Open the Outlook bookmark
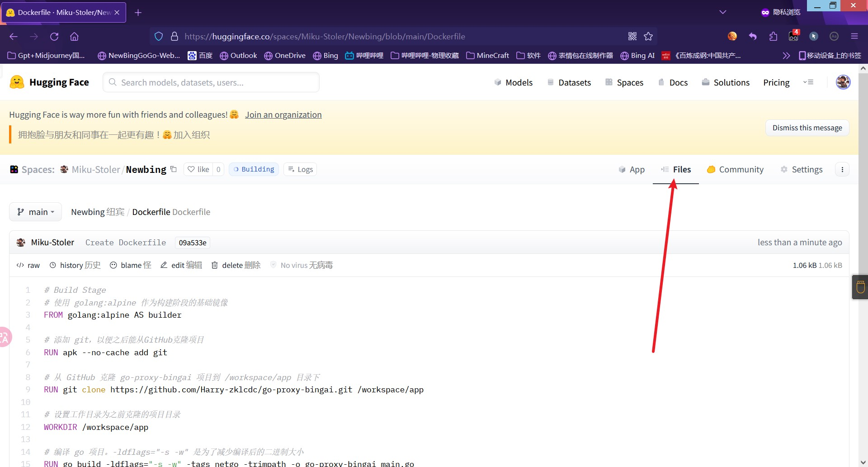The image size is (868, 467). pyautogui.click(x=238, y=56)
